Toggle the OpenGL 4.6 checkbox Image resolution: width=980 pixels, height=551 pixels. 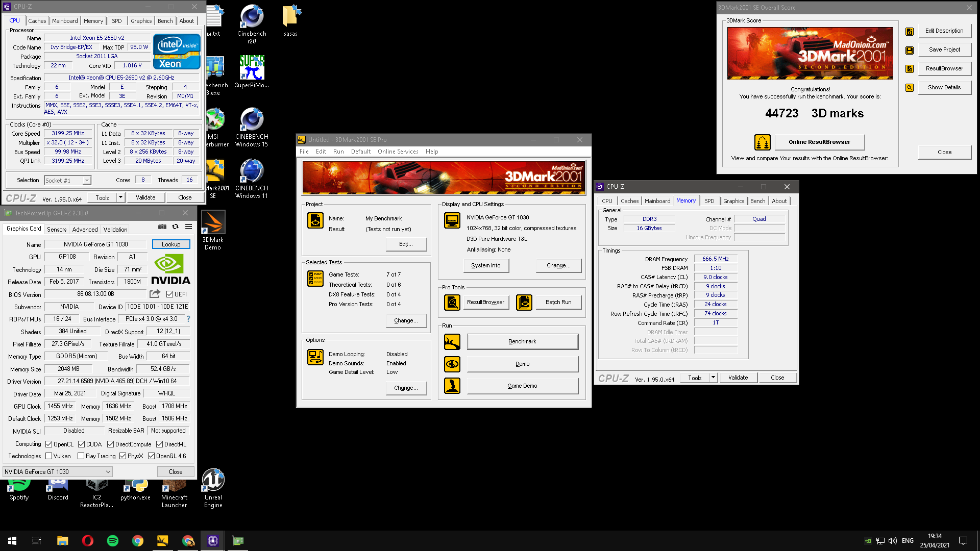point(152,456)
